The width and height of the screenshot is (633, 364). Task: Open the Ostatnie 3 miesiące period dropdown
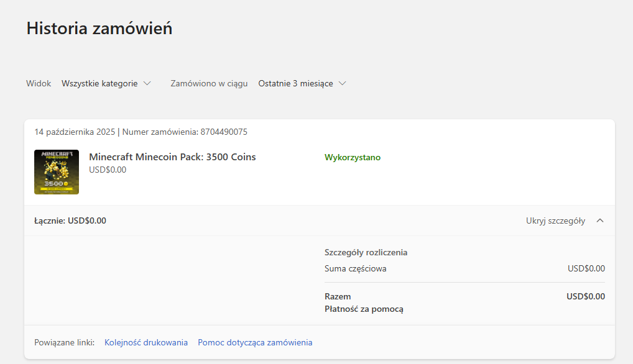coord(302,83)
